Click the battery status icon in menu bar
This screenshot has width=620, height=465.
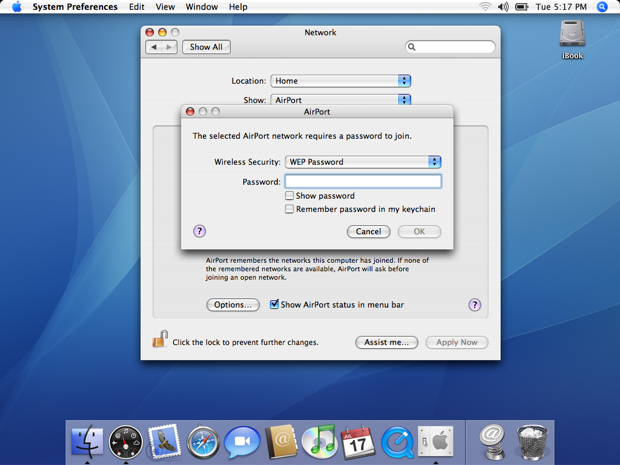(x=522, y=7)
